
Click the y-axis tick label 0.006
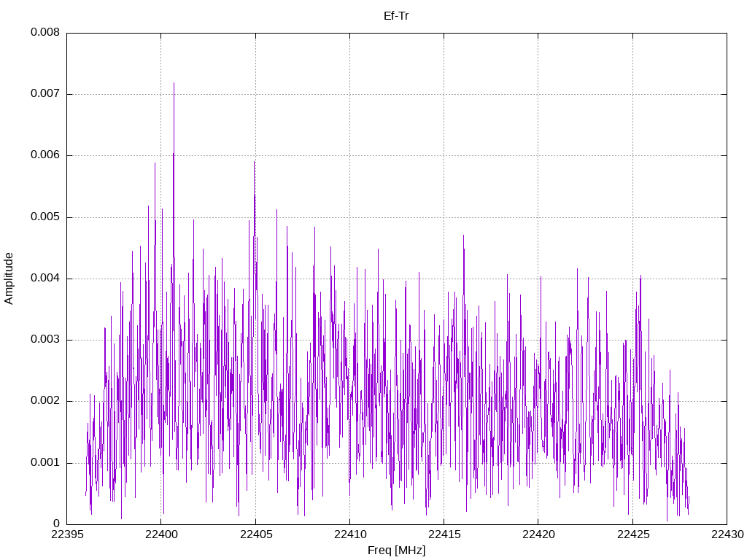click(45, 155)
